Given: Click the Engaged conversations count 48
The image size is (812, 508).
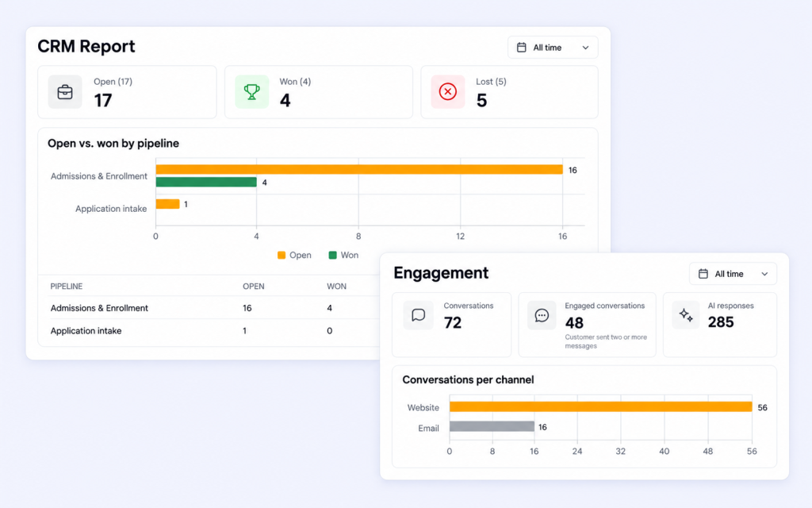Looking at the screenshot, I should pyautogui.click(x=574, y=323).
